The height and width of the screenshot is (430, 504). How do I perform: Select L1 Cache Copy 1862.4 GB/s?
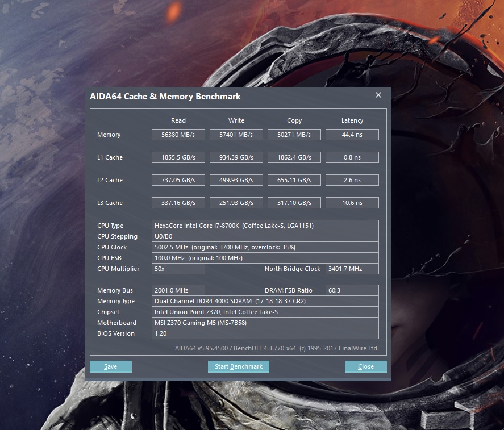click(294, 157)
